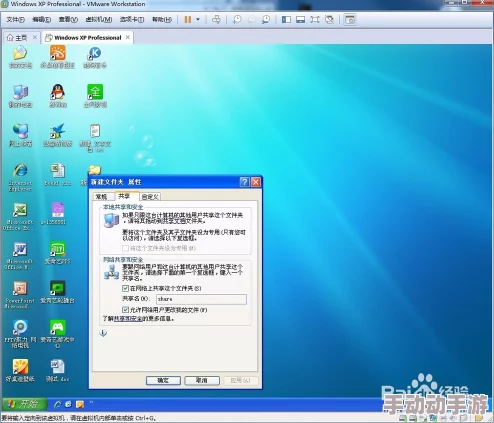Expand the power options dropdown arrow
Image resolution: width=494 pixels, height=423 pixels.
[198, 20]
